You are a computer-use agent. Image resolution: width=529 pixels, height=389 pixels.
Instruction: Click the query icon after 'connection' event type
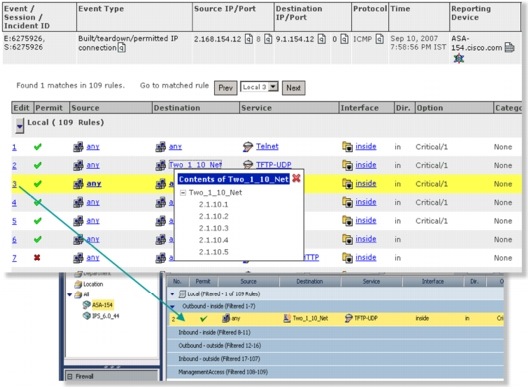(x=121, y=48)
